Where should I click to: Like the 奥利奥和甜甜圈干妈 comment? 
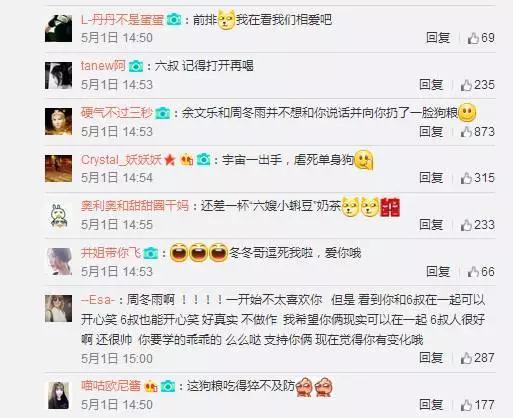[x=466, y=225]
